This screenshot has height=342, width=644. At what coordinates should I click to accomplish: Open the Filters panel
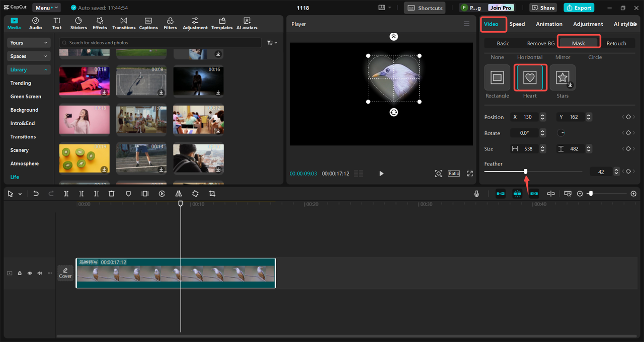pos(170,23)
